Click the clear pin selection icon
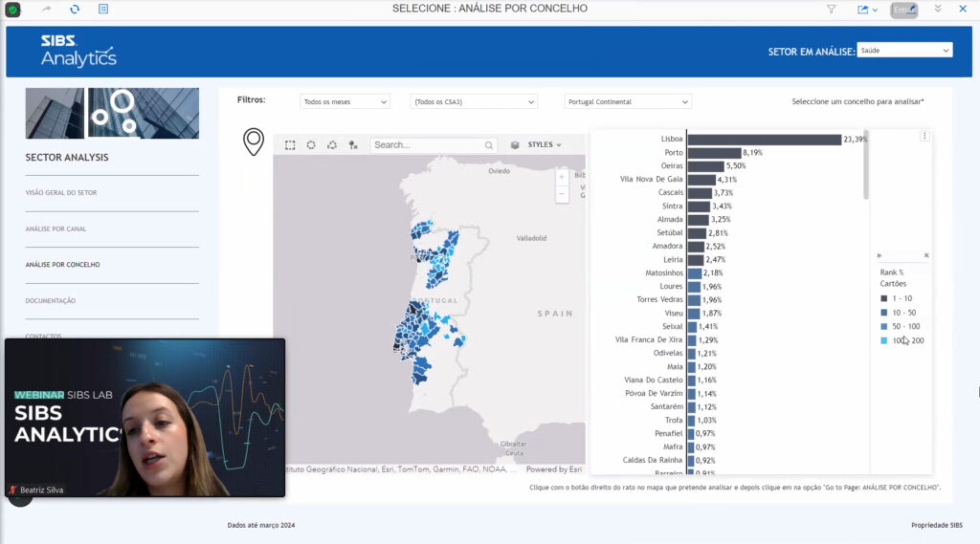980x544 pixels. (353, 145)
